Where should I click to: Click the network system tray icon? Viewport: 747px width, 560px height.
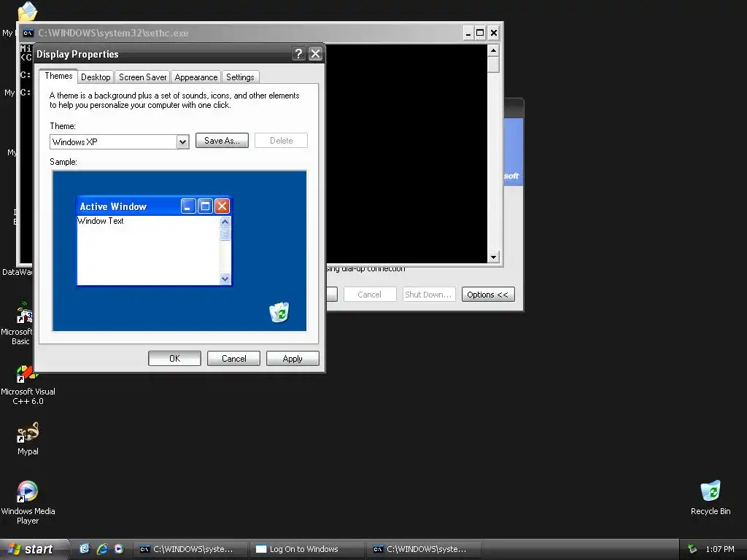pos(692,549)
